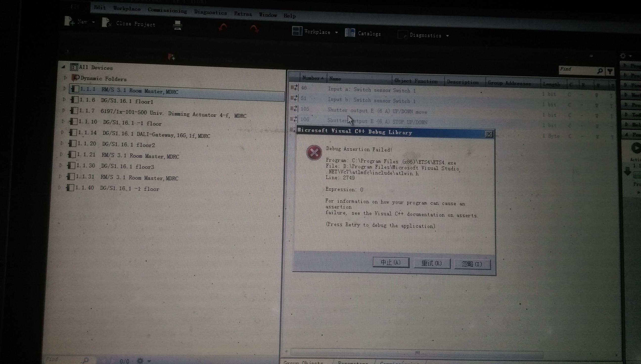Click the 重试(R) retry button
Image resolution: width=641 pixels, height=364 pixels.
tap(432, 263)
